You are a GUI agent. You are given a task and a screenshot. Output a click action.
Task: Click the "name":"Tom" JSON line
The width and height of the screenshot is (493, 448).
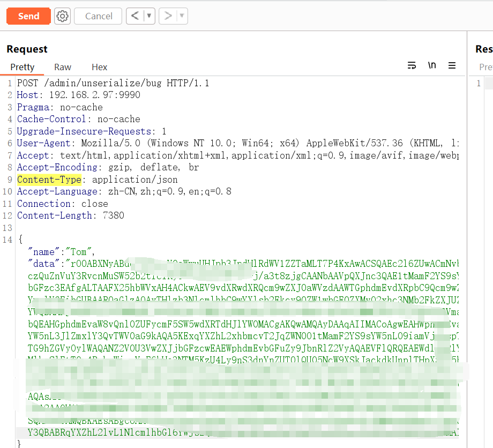(61, 252)
